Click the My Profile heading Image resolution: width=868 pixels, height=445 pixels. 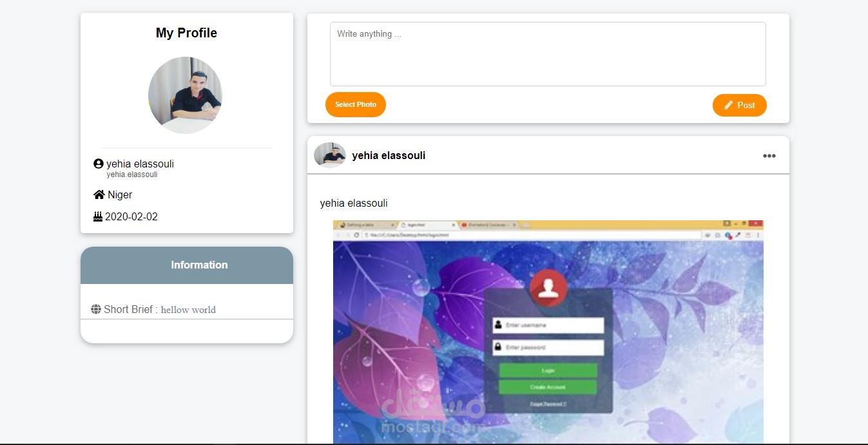point(186,33)
